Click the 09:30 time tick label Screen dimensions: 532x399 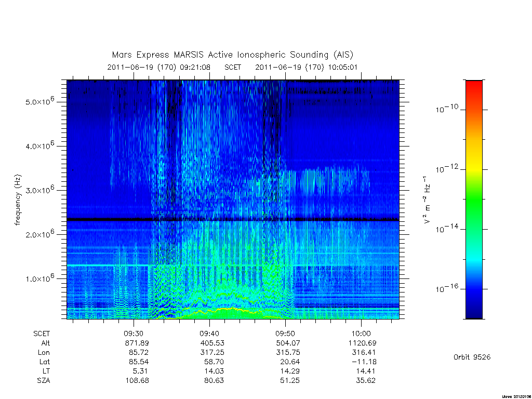pyautogui.click(x=134, y=334)
